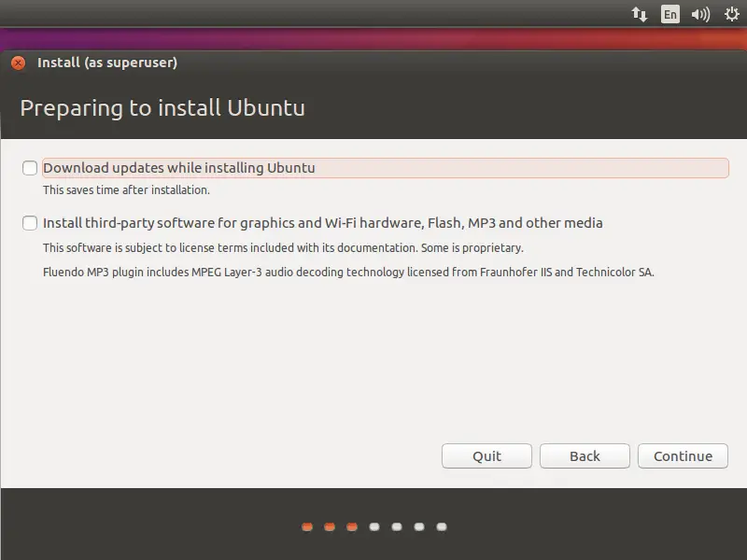Open the network connections indicator
This screenshot has width=747, height=560.
640,14
